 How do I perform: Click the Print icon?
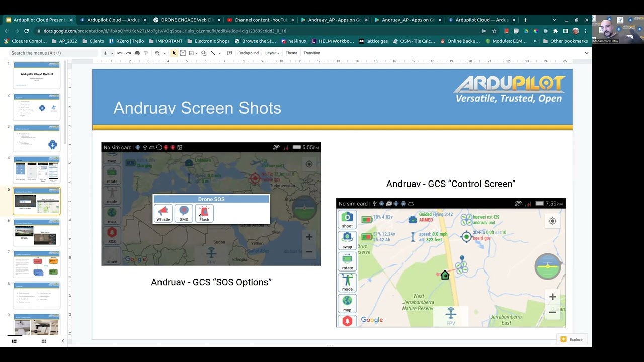click(x=137, y=53)
